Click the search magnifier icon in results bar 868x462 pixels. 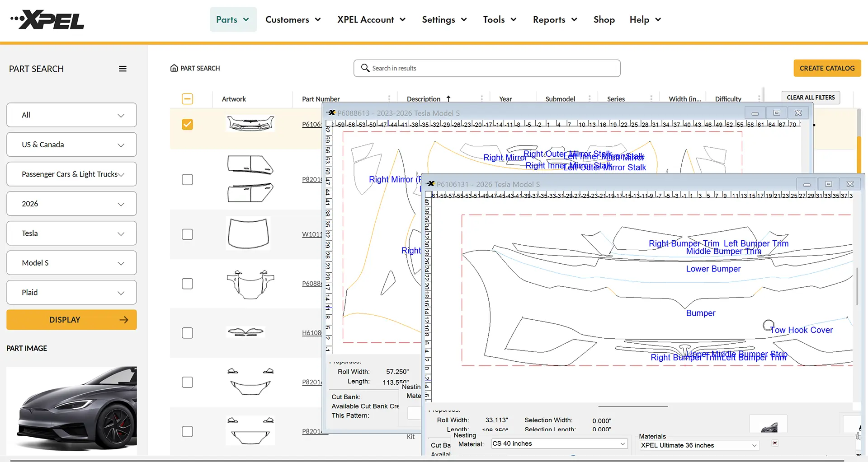[x=365, y=68]
